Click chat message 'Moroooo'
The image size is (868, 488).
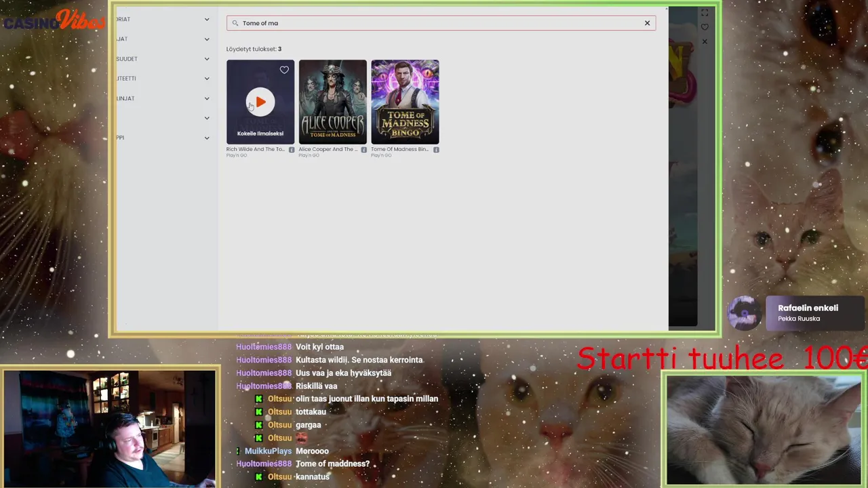click(312, 451)
